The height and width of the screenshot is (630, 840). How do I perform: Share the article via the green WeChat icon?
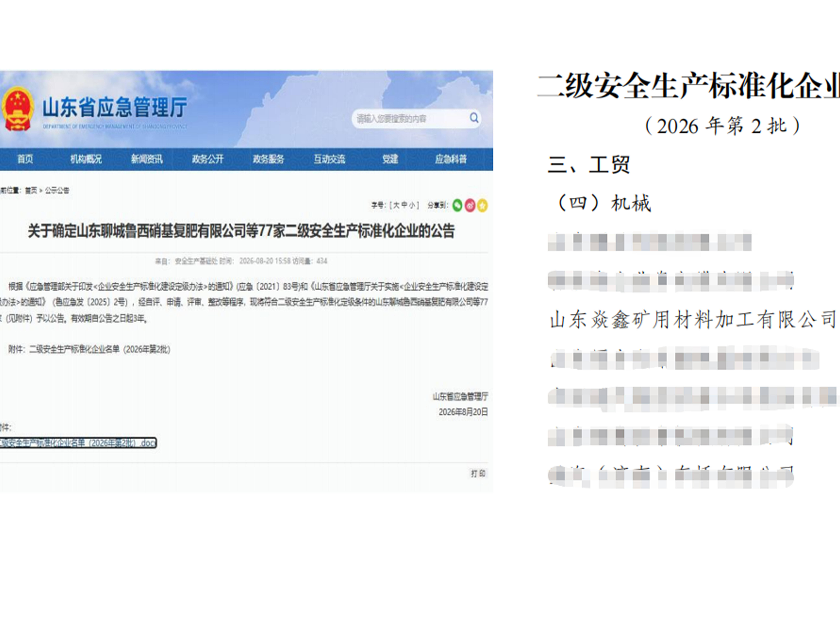(x=457, y=205)
